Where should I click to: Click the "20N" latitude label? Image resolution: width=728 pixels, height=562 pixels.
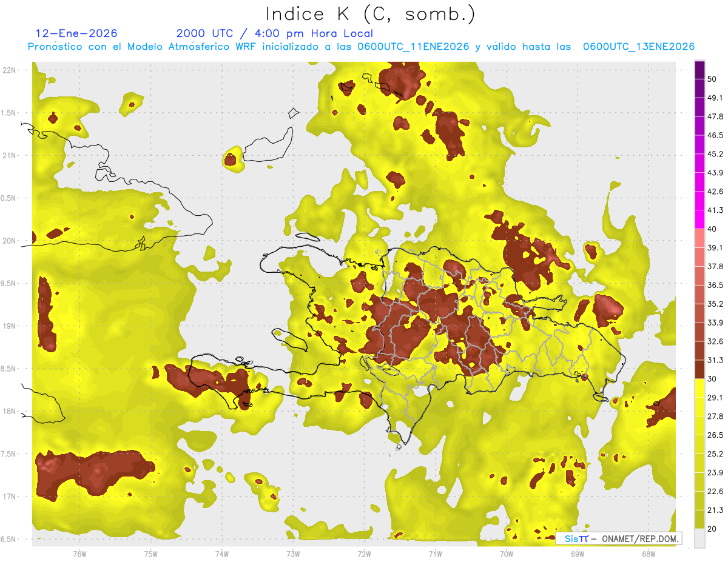click(9, 241)
